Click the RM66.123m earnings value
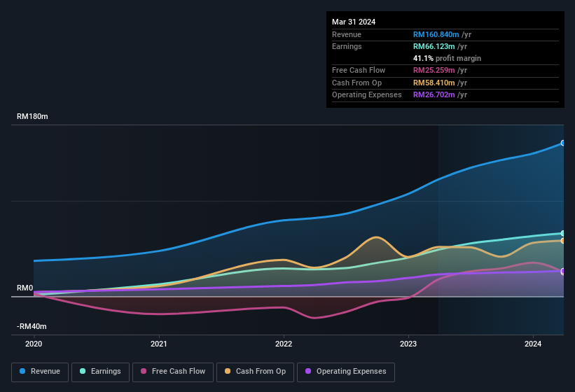This screenshot has height=392, width=575. click(x=434, y=46)
